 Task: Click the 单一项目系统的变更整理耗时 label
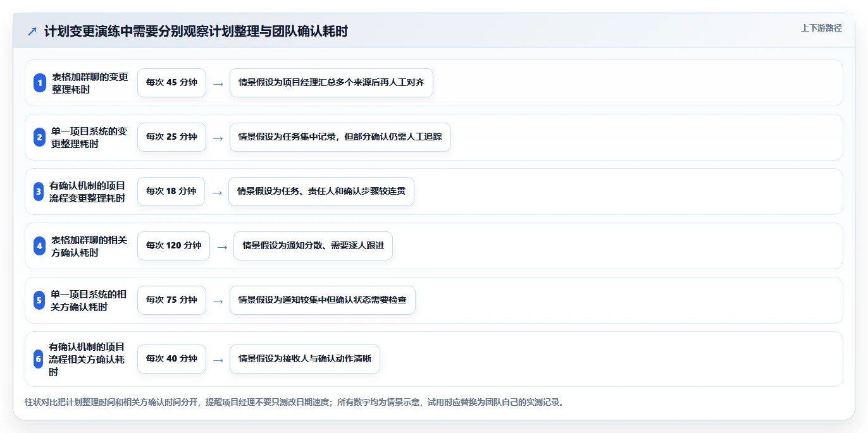pyautogui.click(x=89, y=137)
